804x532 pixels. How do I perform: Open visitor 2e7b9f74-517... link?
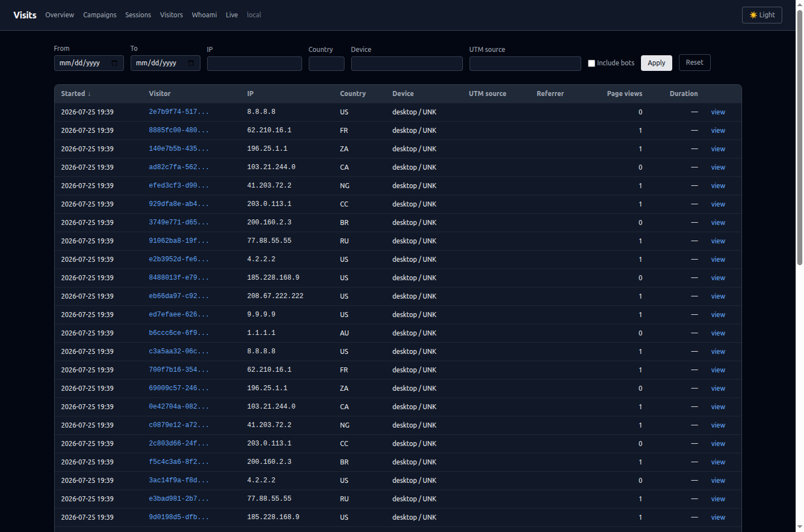[179, 112]
